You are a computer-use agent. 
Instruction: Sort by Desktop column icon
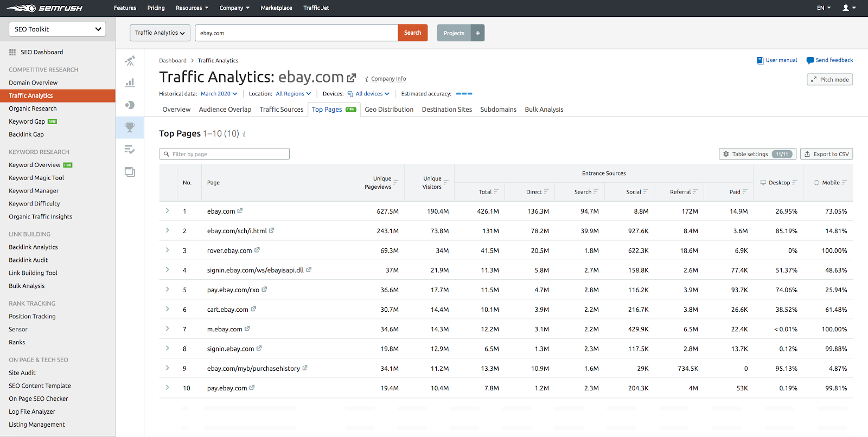coord(795,183)
